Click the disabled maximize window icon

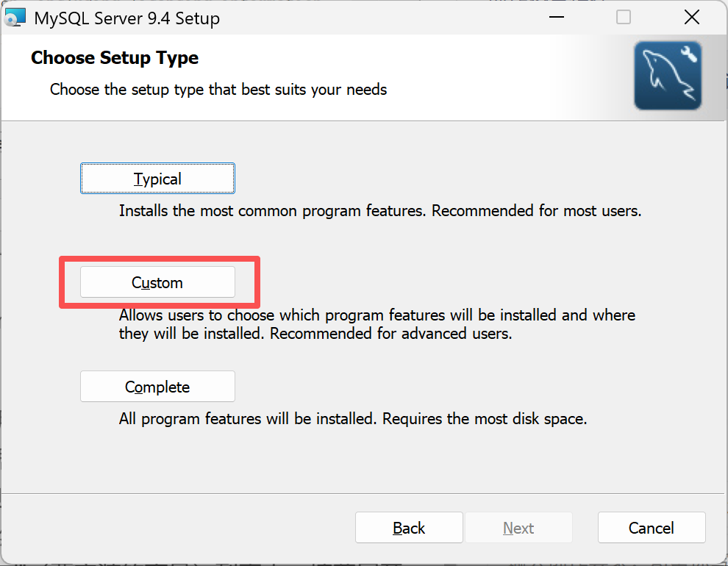[623, 18]
